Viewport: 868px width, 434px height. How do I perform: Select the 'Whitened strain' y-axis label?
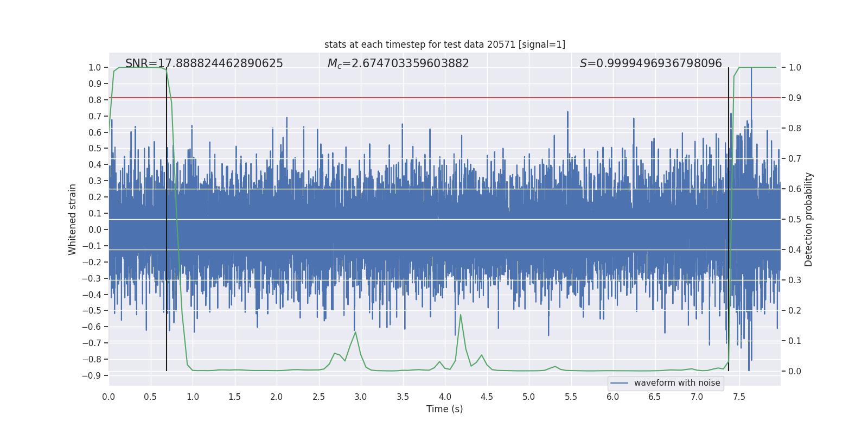coord(72,219)
